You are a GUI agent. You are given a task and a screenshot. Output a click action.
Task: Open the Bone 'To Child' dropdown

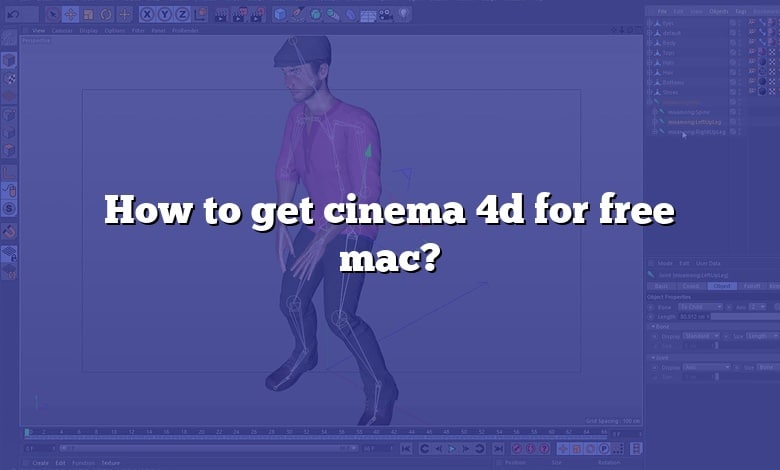click(700, 307)
